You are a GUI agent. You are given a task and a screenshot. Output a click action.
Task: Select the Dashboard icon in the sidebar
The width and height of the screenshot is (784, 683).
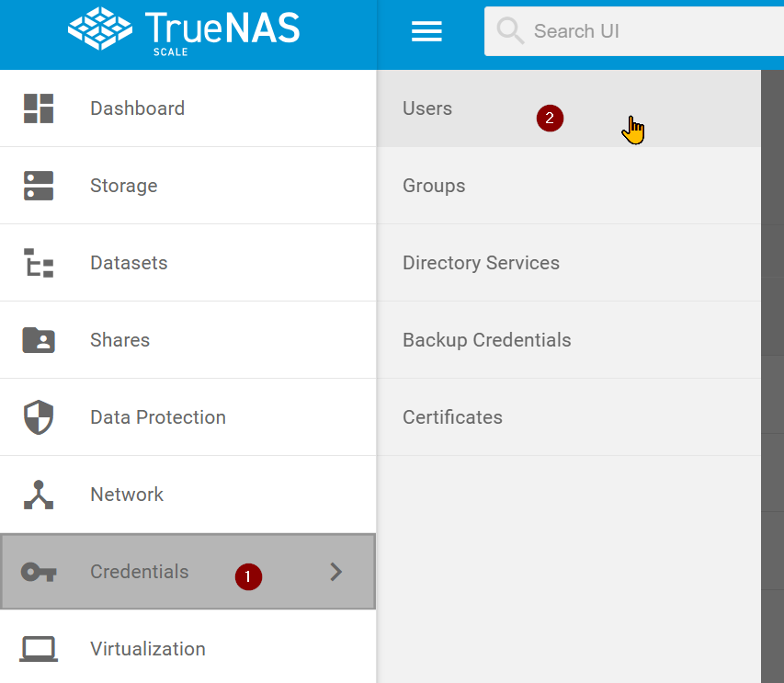click(39, 108)
